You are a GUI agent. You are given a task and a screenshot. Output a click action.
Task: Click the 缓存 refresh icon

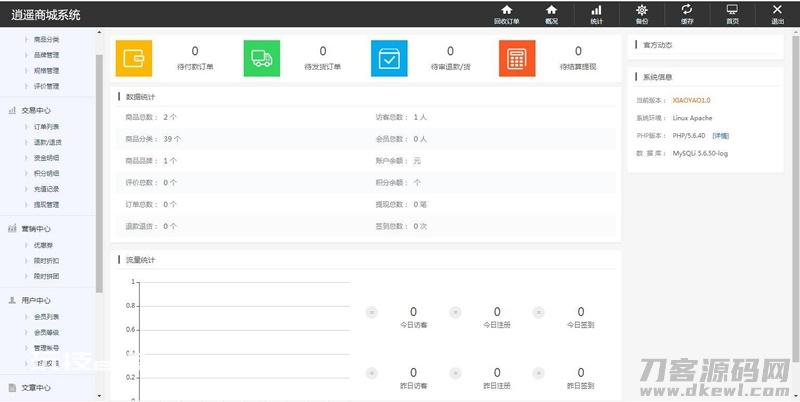(x=687, y=14)
